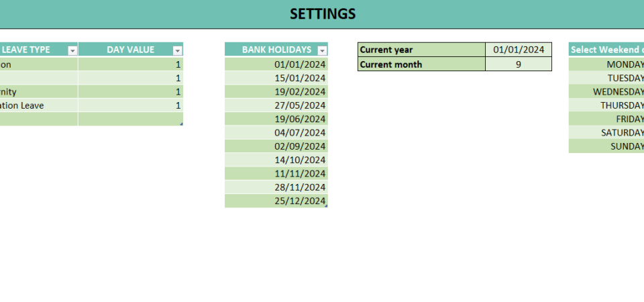Click the SETTINGS title banner

[323, 14]
